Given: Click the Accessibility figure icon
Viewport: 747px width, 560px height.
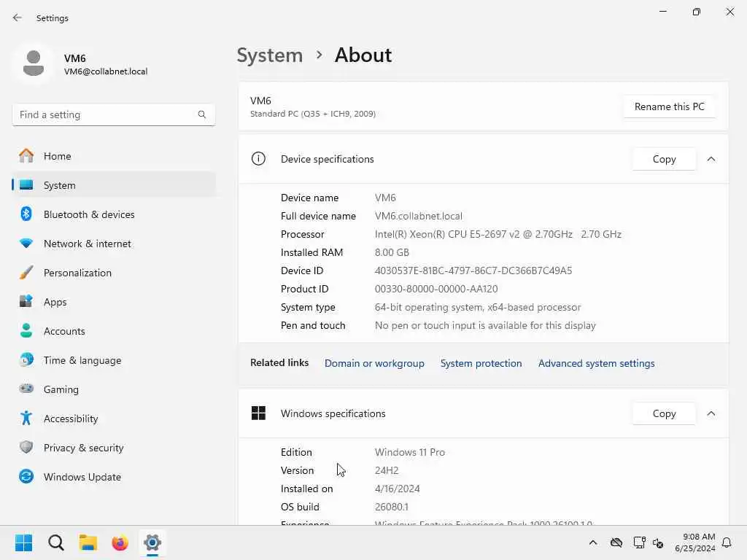Looking at the screenshot, I should point(26,418).
